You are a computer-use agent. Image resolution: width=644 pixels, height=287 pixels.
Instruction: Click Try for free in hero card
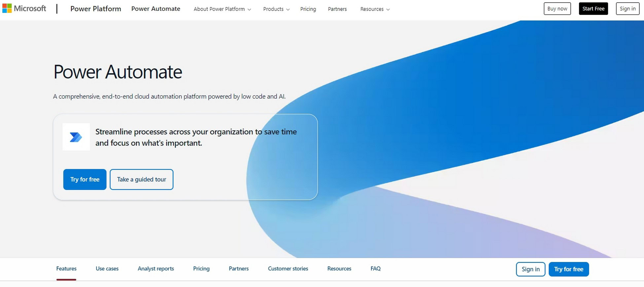pyautogui.click(x=85, y=179)
